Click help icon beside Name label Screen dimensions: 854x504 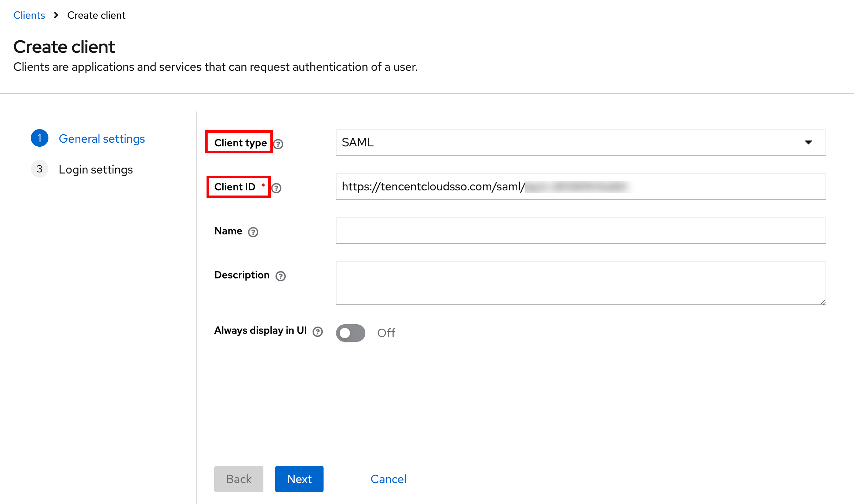(253, 232)
